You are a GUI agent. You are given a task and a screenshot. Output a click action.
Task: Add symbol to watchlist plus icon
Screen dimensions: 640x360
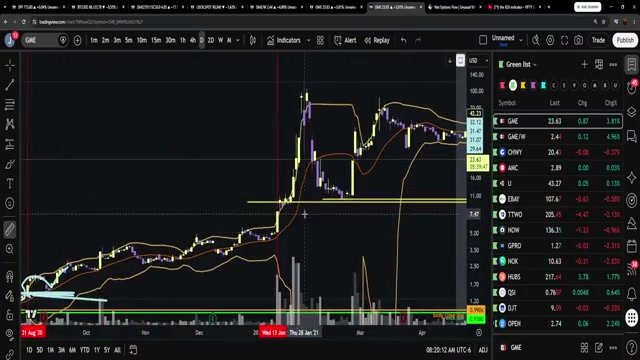point(584,64)
